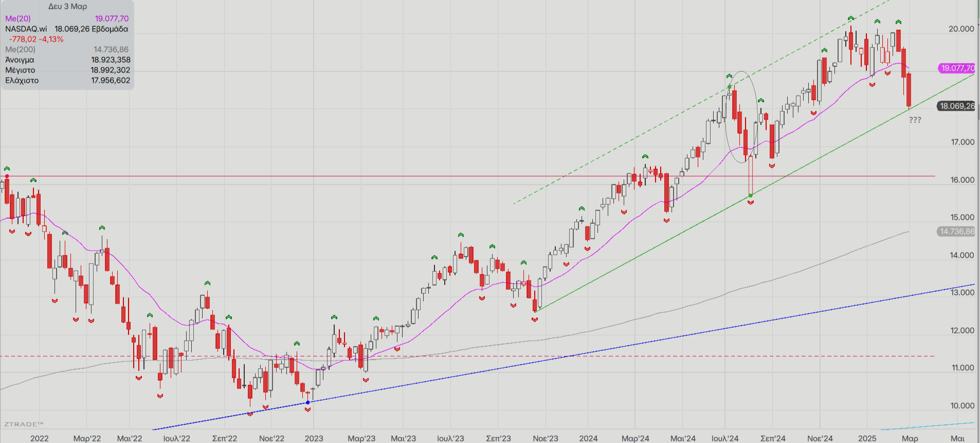
Task: Select the red anchor dot of the horizontal 16.000 line
Action: pos(7,176)
